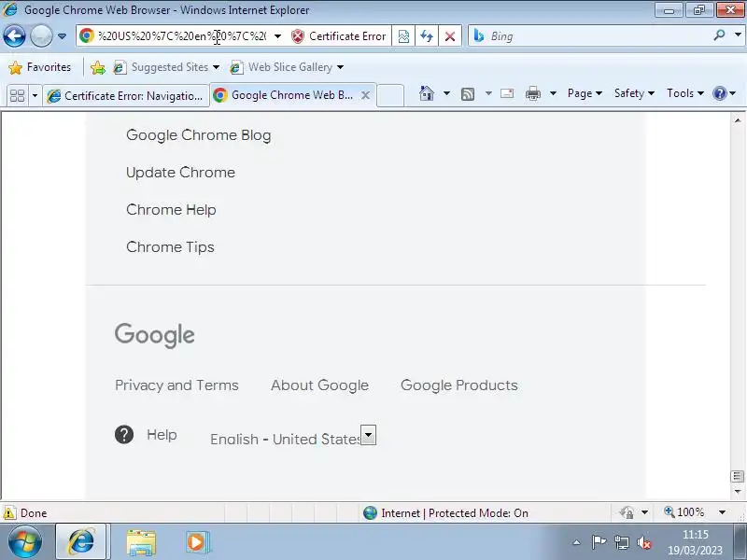Click the Help question mark toolbar icon
The height and width of the screenshot is (560, 747).
(x=720, y=93)
